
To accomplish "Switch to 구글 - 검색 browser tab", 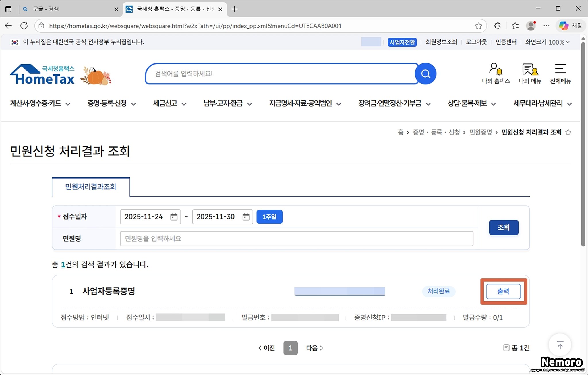I will (x=66, y=9).
